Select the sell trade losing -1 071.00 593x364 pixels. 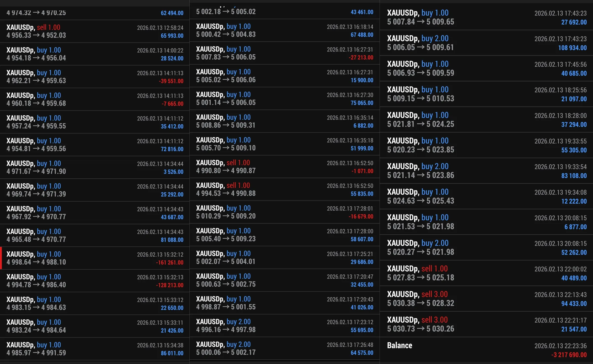click(284, 167)
